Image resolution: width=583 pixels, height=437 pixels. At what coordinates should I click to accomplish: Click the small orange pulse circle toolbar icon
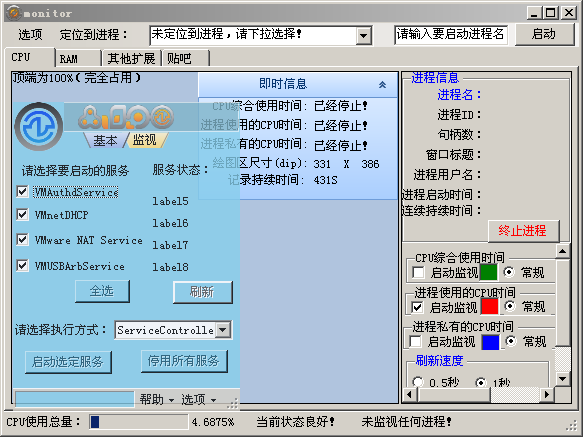[x=162, y=116]
